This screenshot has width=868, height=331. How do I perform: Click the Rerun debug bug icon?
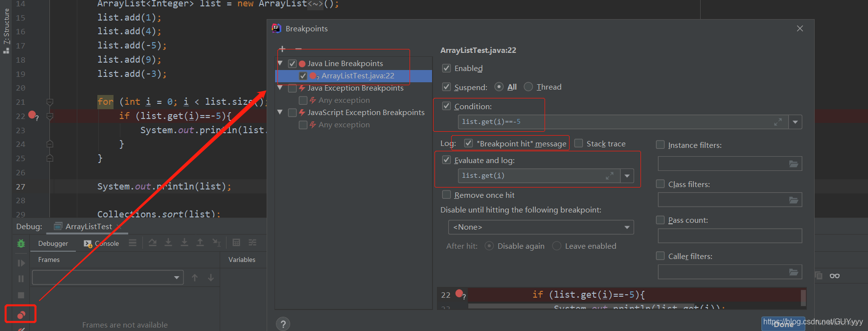[x=21, y=243]
